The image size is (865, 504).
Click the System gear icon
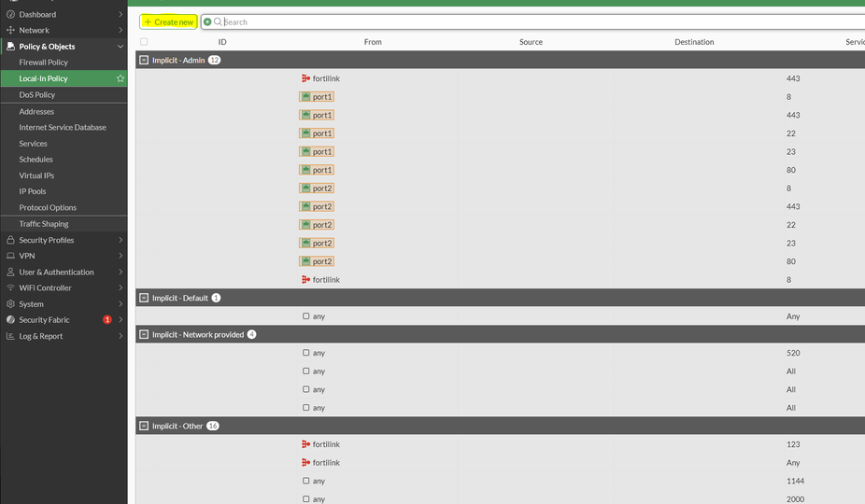coord(10,304)
